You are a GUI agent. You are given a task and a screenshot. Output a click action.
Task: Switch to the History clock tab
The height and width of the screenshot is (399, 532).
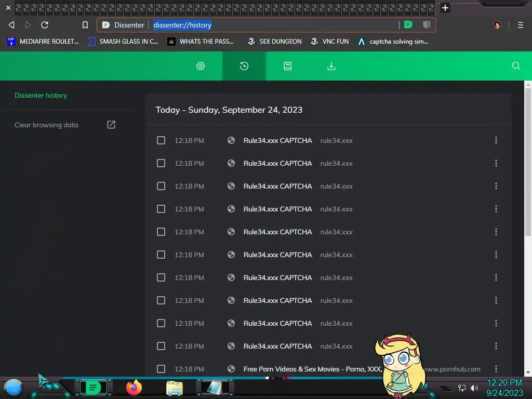(x=244, y=66)
